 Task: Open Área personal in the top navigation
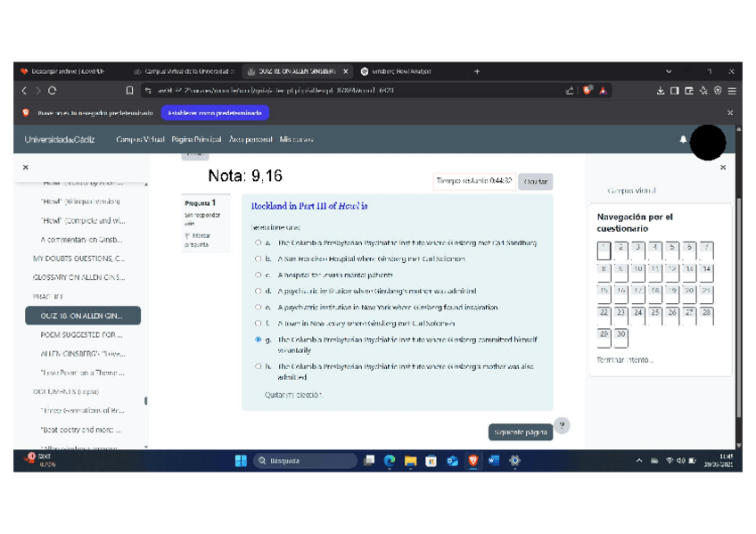(x=251, y=140)
